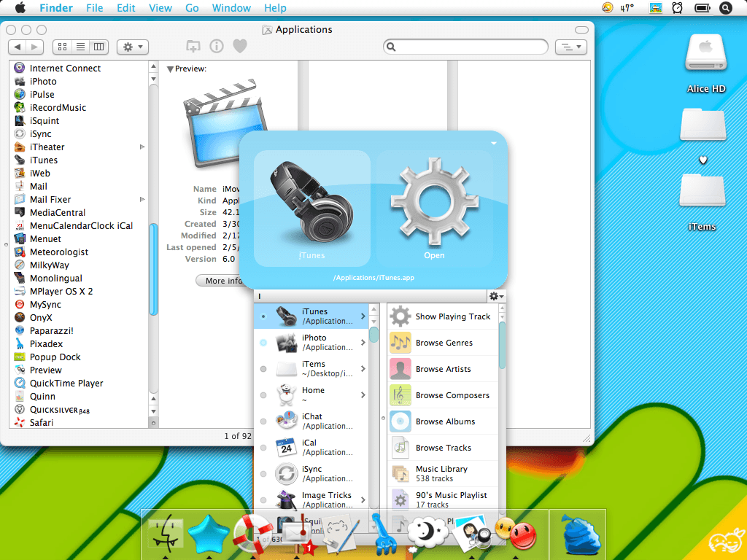Open the Alice HD drive on the desktop

(x=706, y=54)
